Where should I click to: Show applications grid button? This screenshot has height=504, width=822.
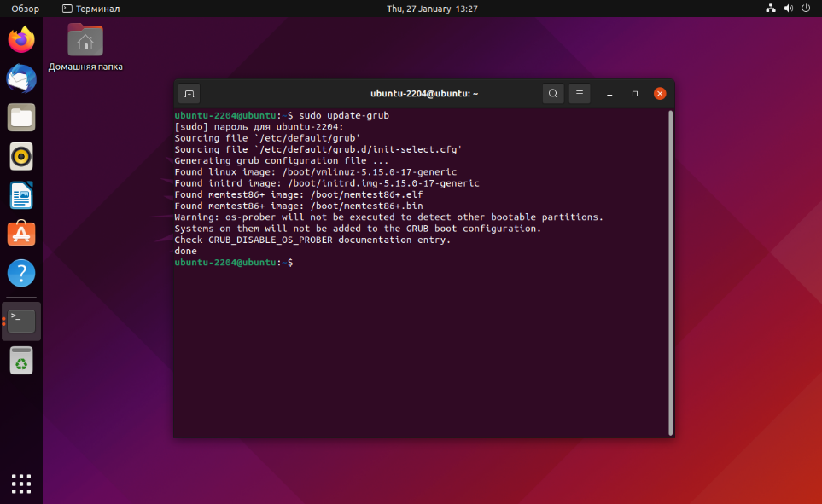(x=21, y=483)
